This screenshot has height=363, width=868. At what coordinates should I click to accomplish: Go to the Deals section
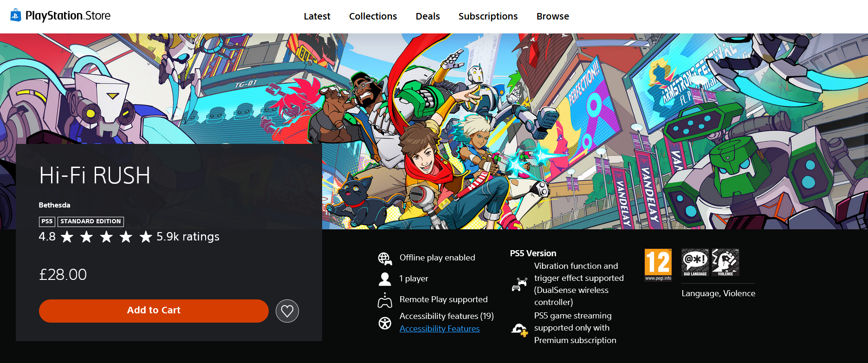point(428,16)
